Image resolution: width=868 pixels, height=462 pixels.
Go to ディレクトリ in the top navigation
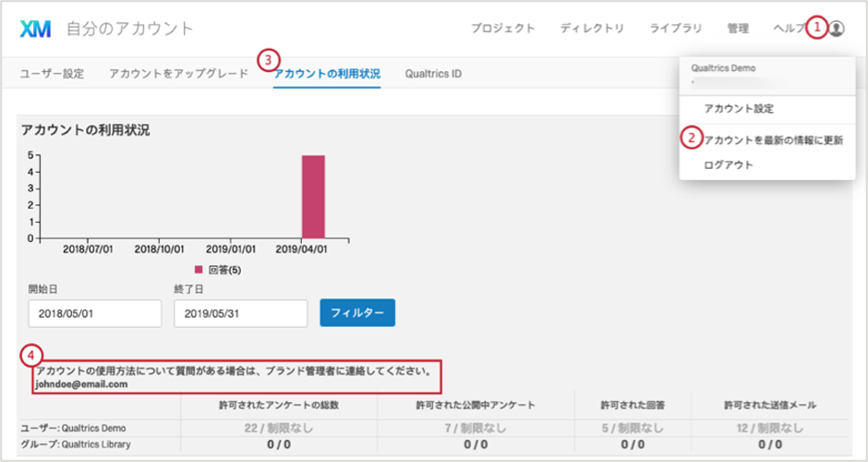(x=592, y=29)
